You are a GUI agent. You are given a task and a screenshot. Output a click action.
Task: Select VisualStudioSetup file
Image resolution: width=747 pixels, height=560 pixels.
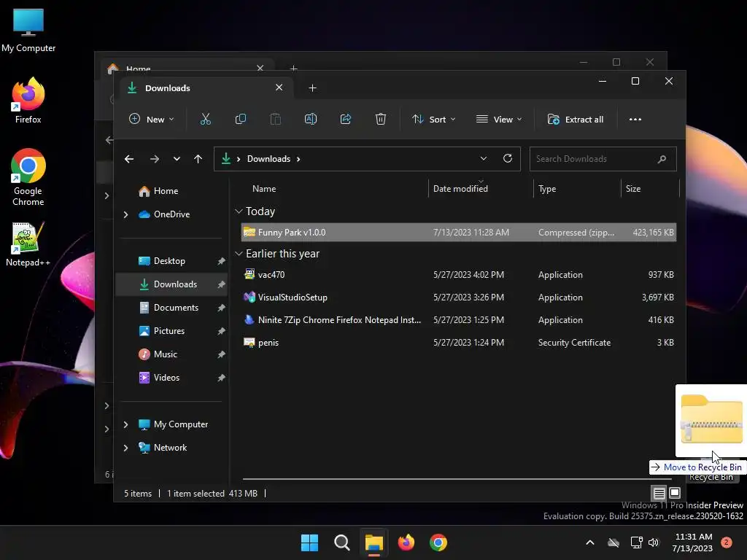click(459, 297)
